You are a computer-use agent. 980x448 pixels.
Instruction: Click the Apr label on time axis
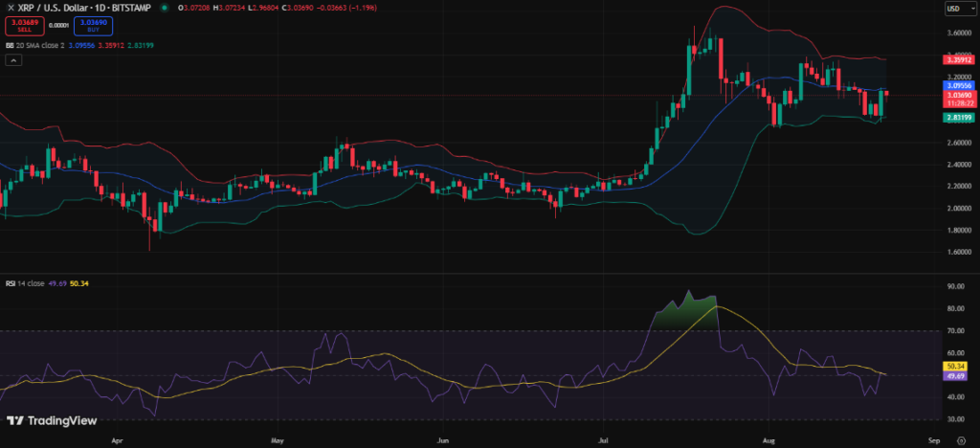tap(116, 440)
